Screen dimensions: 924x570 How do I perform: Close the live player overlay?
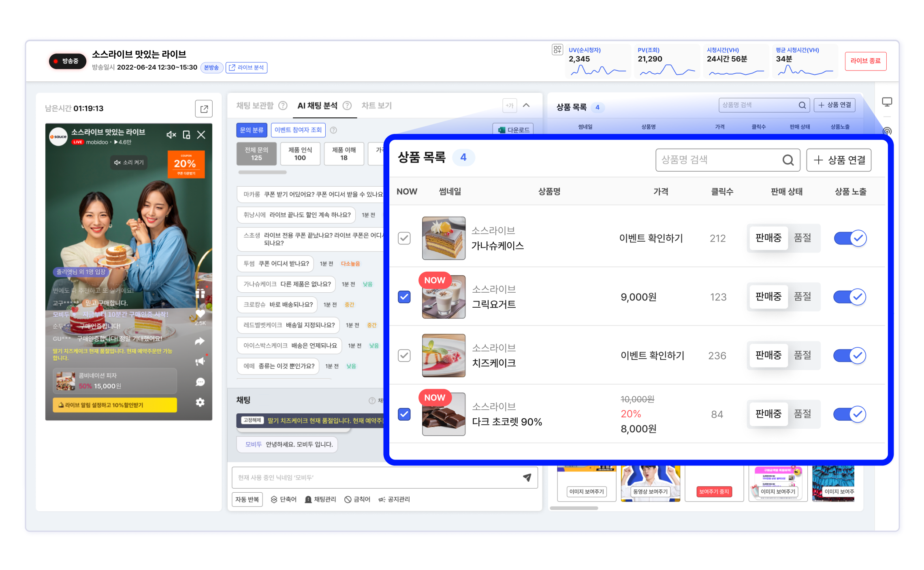pos(201,135)
